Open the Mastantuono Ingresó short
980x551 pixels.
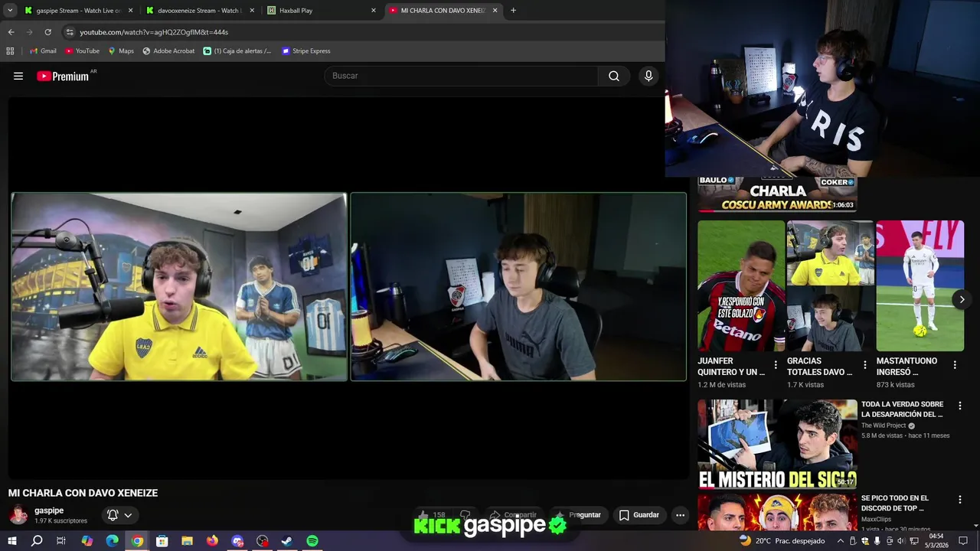[920, 285]
